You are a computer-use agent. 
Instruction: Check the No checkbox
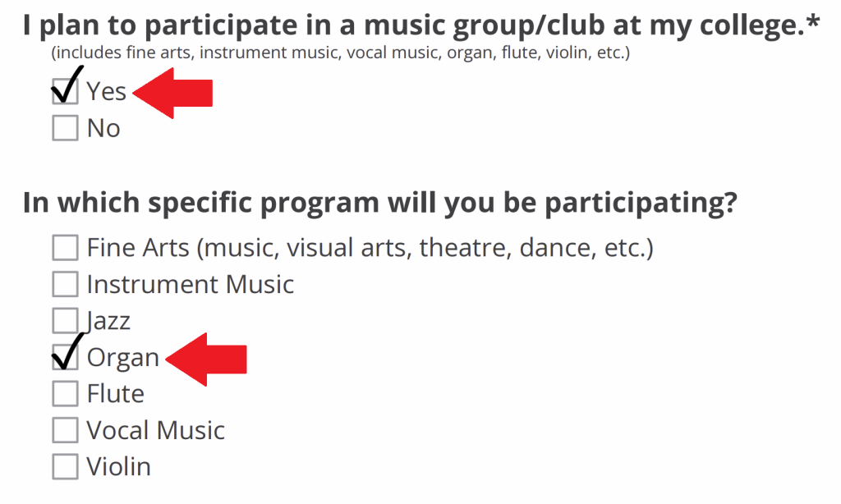pos(64,128)
